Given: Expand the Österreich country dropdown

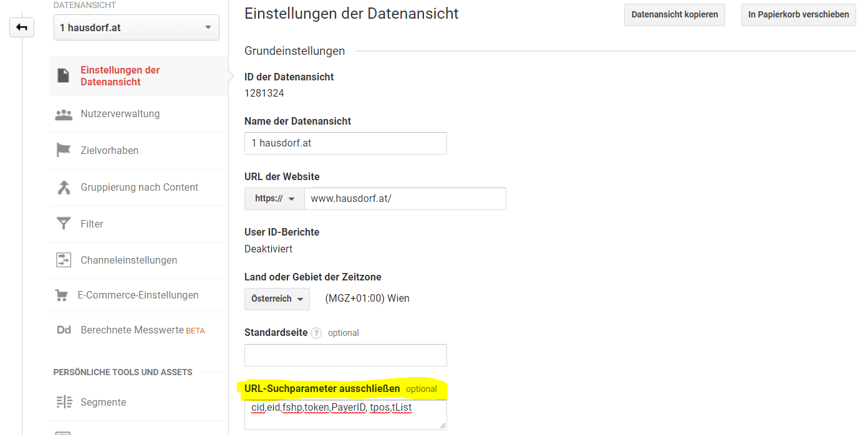Looking at the screenshot, I should point(277,299).
